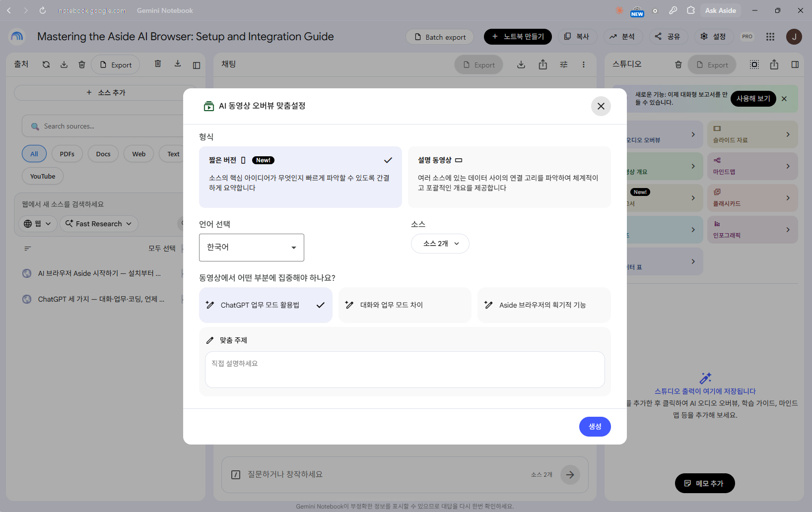Open chat panel tune settings icon

tap(564, 64)
